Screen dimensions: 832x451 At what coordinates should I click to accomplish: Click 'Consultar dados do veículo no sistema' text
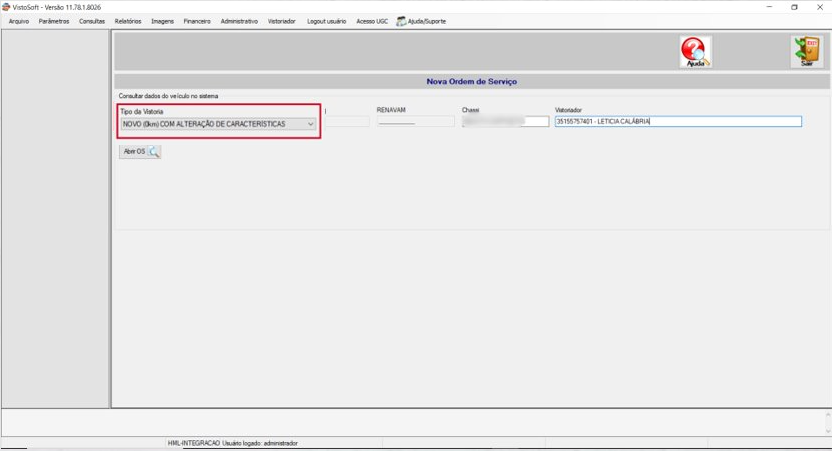168,96
